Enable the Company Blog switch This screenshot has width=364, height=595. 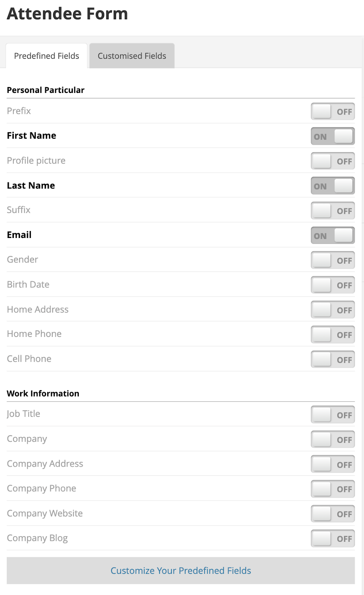click(x=332, y=538)
